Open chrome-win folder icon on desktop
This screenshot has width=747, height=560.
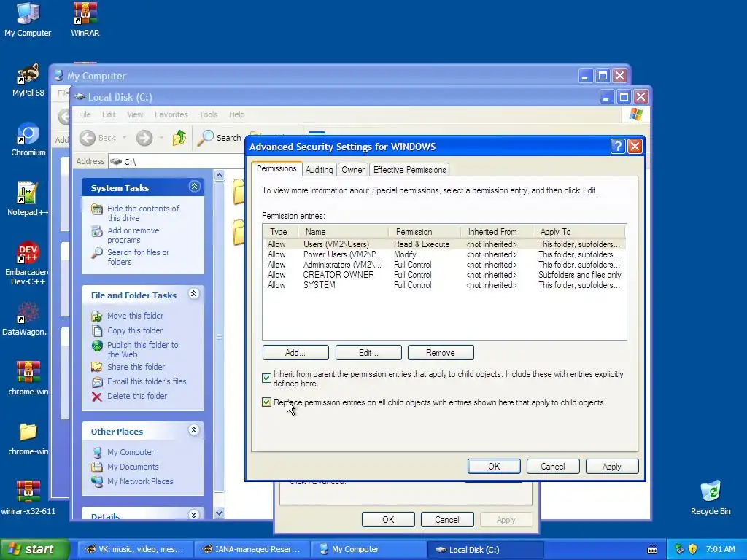28,438
